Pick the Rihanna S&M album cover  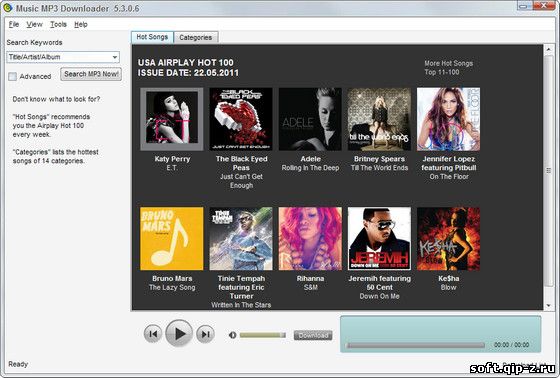[310, 238]
